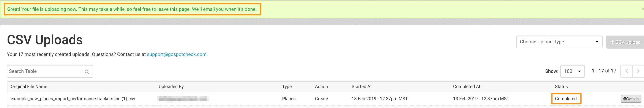The image size is (644, 108).
Task: Sort by Original File Name column
Action: click(x=29, y=86)
